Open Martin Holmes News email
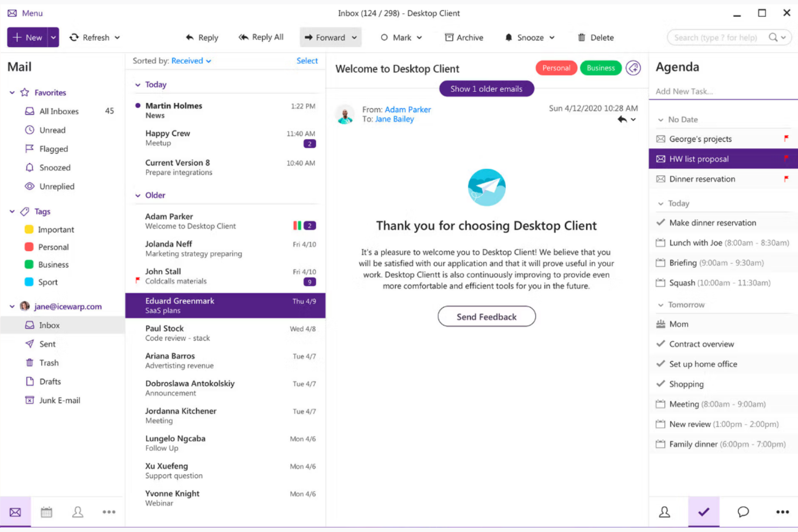798x532 pixels. coord(225,110)
